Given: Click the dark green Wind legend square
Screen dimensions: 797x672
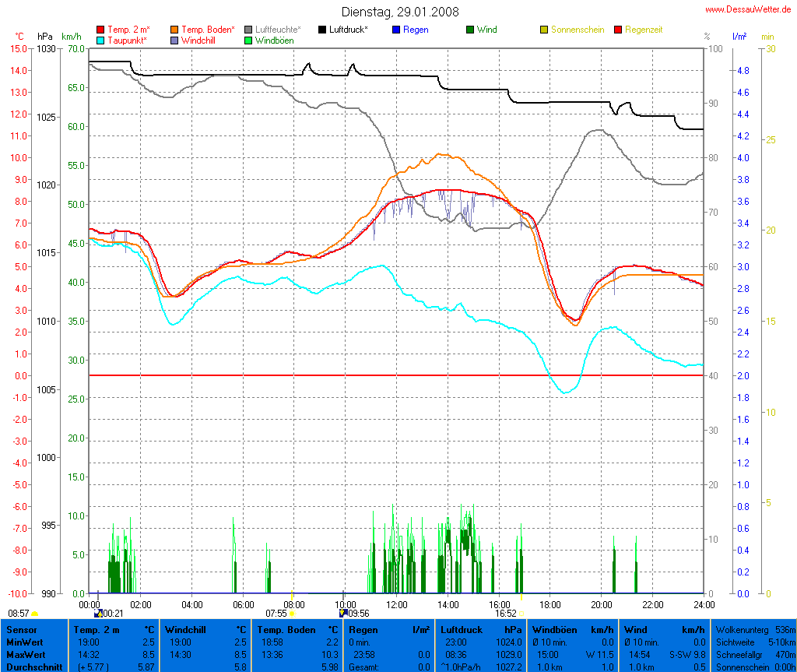Looking at the screenshot, I should click(470, 30).
